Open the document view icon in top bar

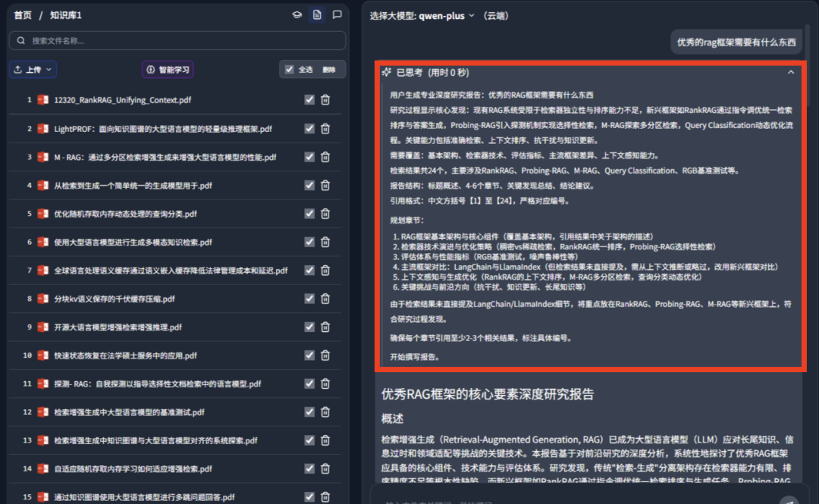pos(317,14)
